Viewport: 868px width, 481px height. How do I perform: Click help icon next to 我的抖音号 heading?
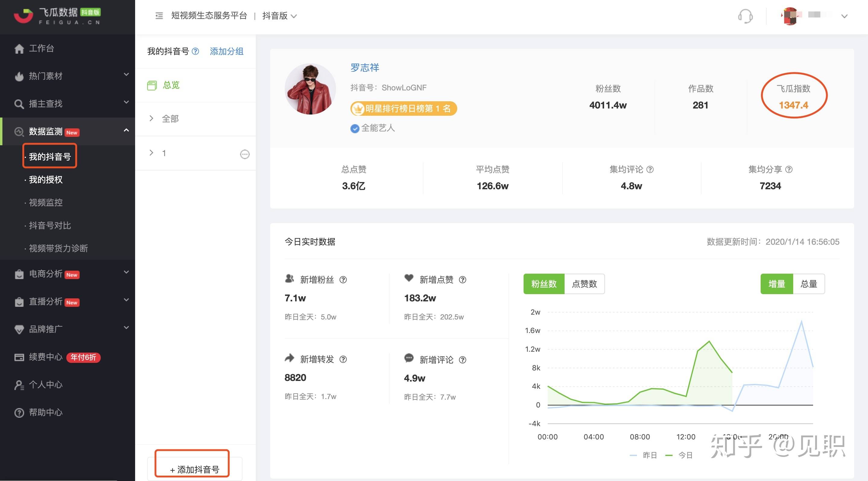pos(195,51)
